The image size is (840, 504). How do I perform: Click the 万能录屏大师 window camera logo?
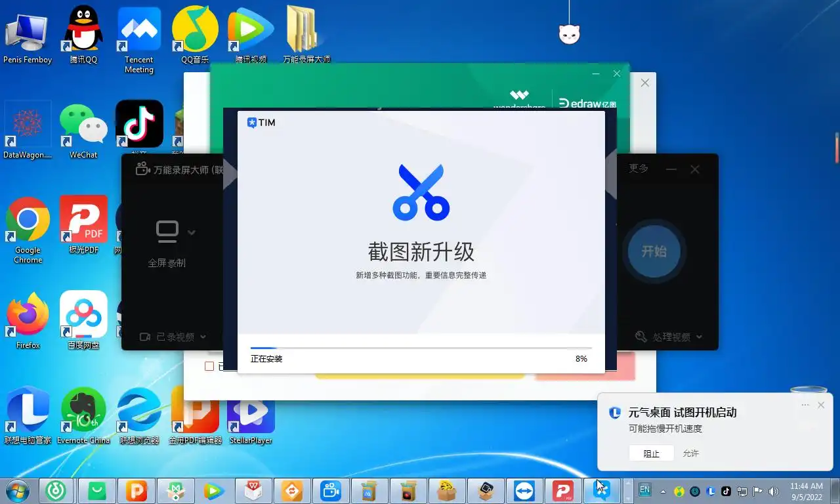[142, 169]
